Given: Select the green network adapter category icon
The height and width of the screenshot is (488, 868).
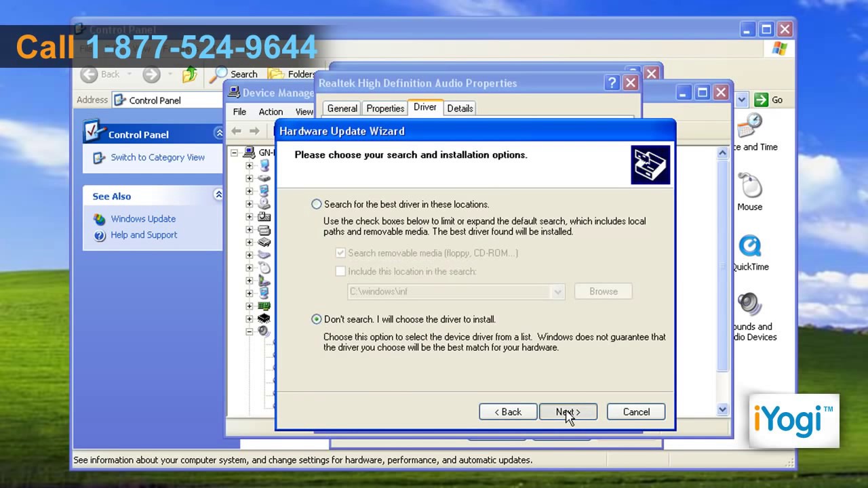Looking at the screenshot, I should 264,306.
